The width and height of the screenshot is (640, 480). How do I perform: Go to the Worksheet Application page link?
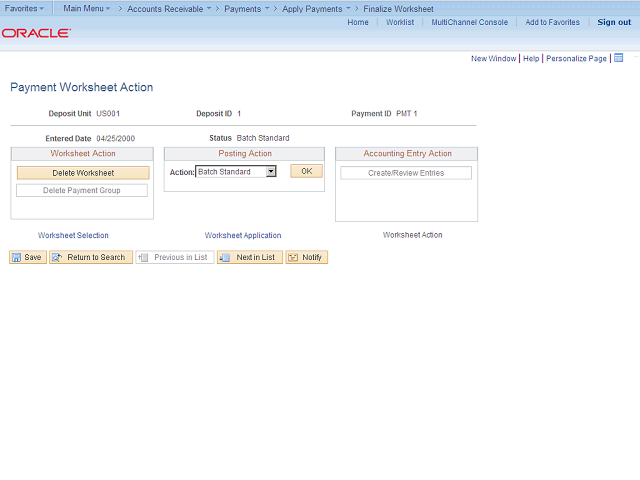[x=243, y=235]
